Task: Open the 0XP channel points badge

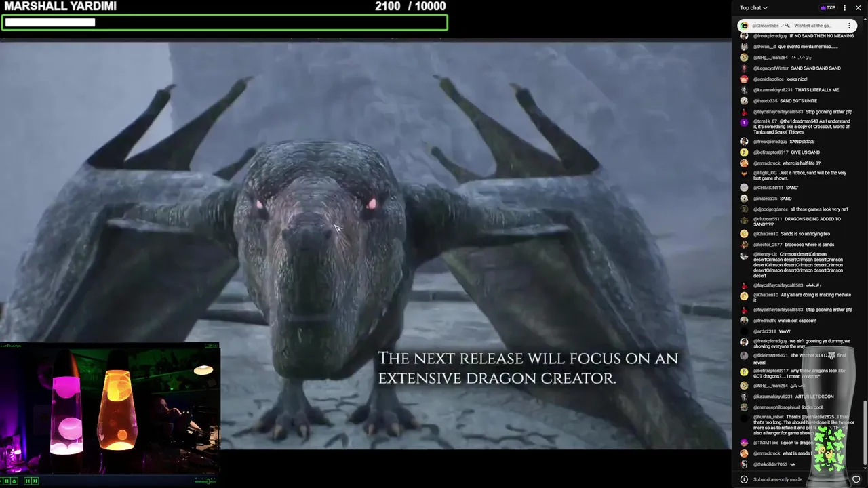Action: coord(827,8)
